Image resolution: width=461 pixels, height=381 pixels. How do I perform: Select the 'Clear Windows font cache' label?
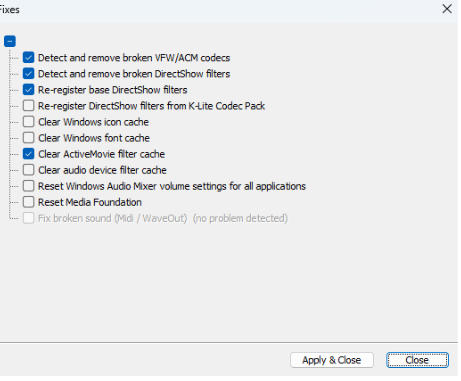pos(94,138)
